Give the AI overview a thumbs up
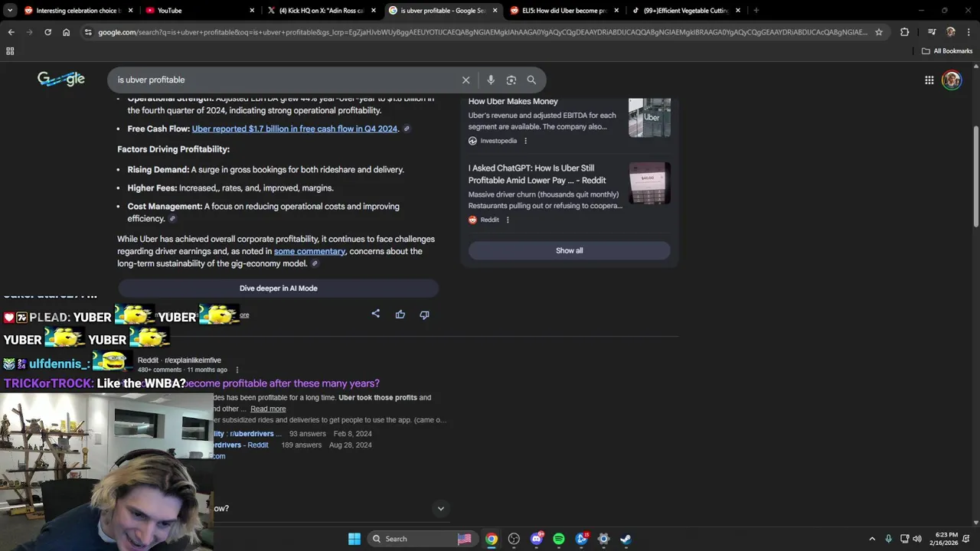Image resolution: width=980 pixels, height=551 pixels. (400, 314)
